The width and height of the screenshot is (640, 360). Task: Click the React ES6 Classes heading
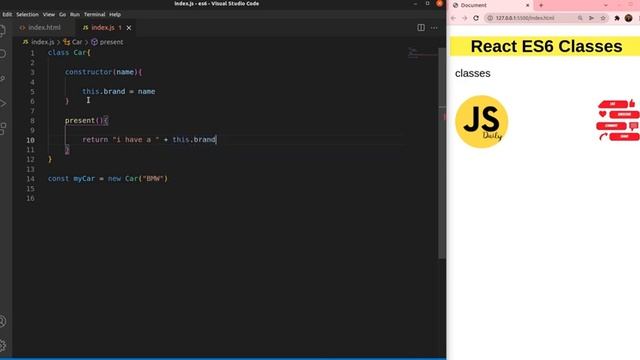click(546, 46)
